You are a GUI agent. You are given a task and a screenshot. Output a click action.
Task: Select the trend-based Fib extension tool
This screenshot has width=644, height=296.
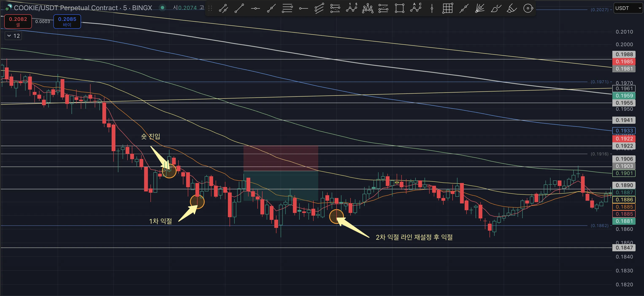[335, 8]
